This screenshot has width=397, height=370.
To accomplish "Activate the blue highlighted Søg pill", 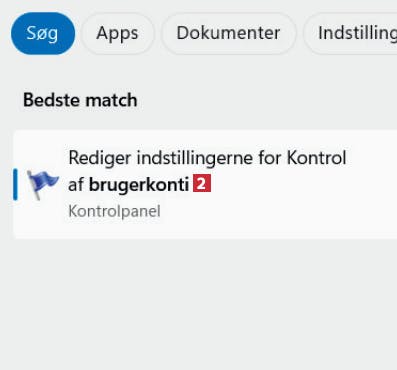I will [x=43, y=33].
